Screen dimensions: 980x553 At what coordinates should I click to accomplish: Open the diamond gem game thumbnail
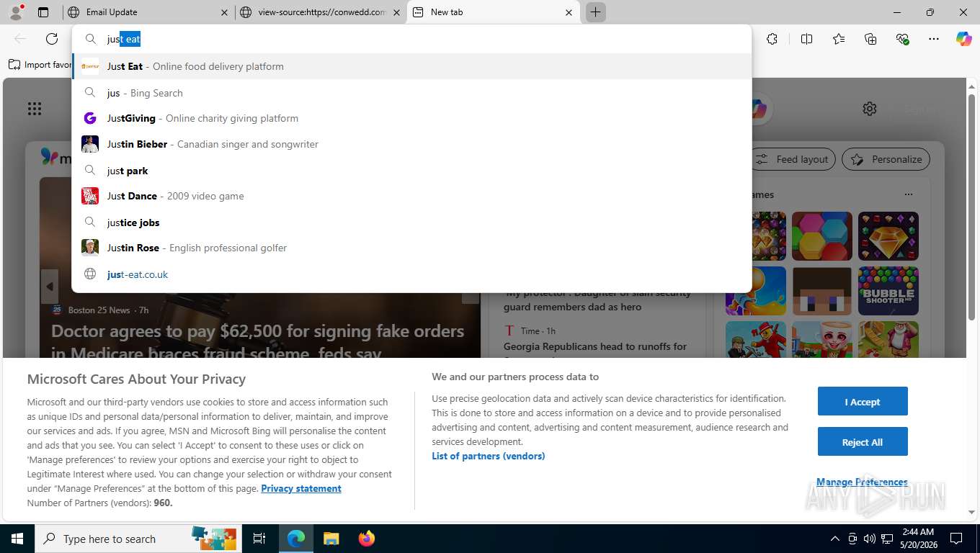pyautogui.click(x=888, y=236)
